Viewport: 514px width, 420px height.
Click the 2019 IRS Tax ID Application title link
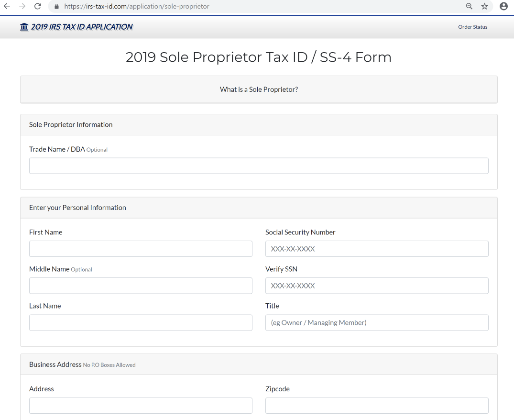coord(82,27)
